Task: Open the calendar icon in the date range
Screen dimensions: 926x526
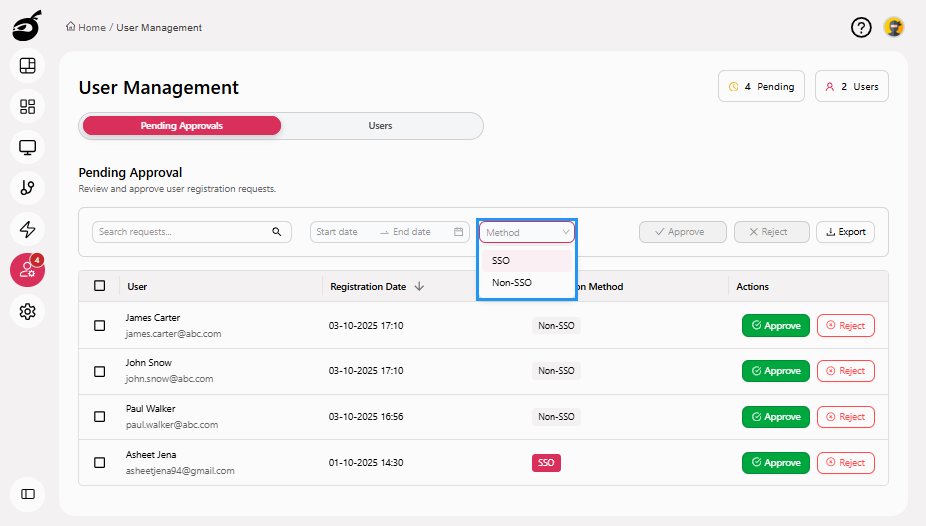Action: coord(458,231)
